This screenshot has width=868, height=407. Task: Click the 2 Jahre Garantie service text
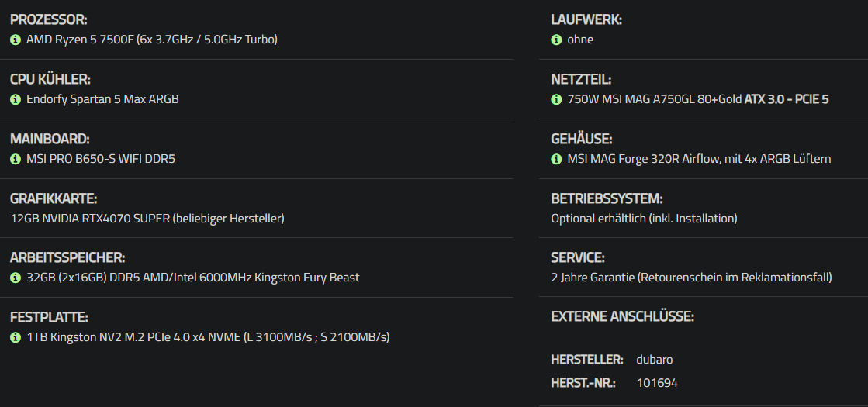pos(691,278)
